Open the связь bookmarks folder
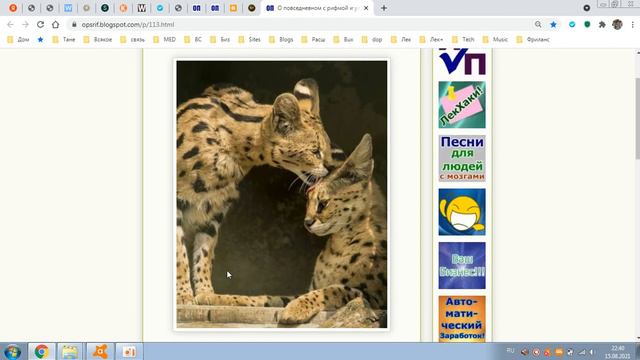 (133, 40)
